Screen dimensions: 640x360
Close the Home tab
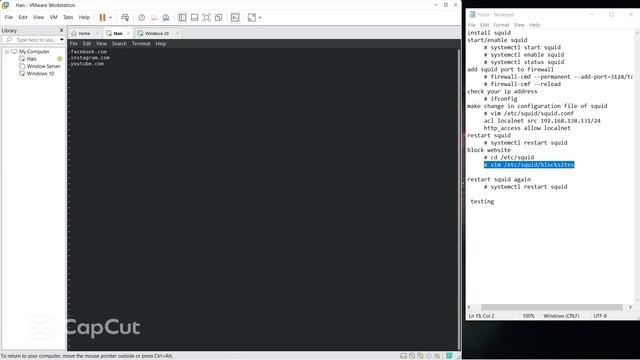click(x=97, y=33)
